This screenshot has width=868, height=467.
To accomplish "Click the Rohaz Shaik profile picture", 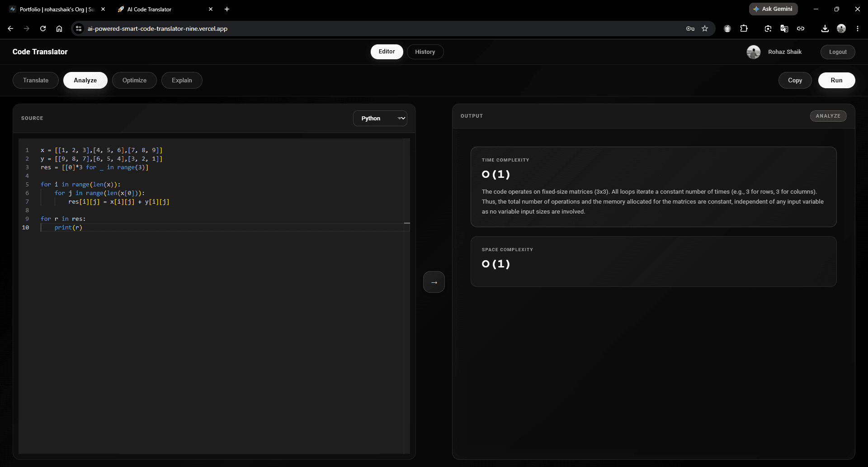I will tap(753, 52).
